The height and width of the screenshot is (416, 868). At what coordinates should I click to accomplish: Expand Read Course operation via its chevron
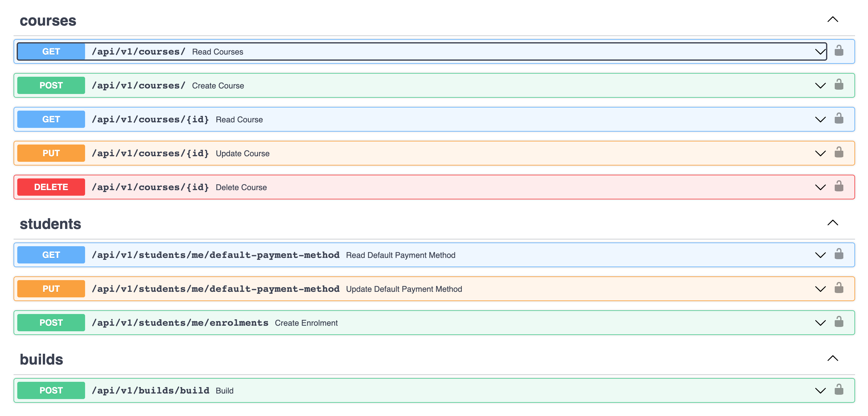pyautogui.click(x=820, y=120)
